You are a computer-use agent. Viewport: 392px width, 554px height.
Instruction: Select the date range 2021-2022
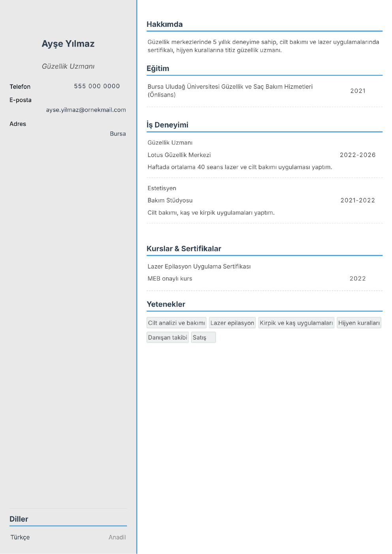point(358,200)
